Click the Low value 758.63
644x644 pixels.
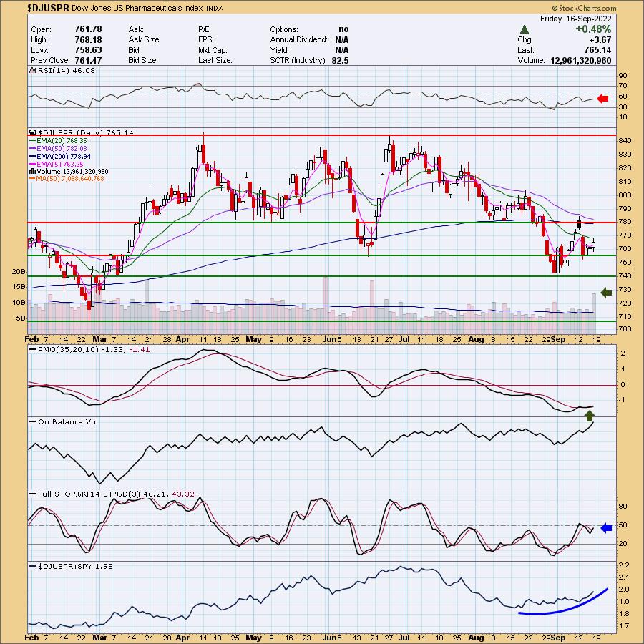(x=88, y=50)
